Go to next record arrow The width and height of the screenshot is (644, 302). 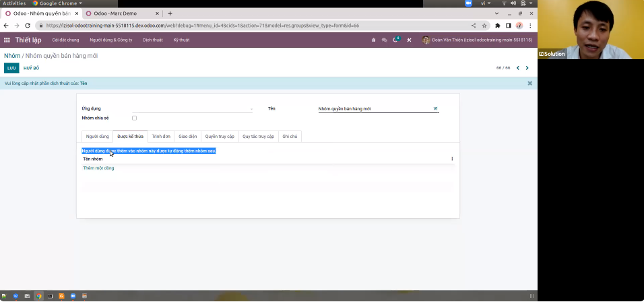[527, 68]
